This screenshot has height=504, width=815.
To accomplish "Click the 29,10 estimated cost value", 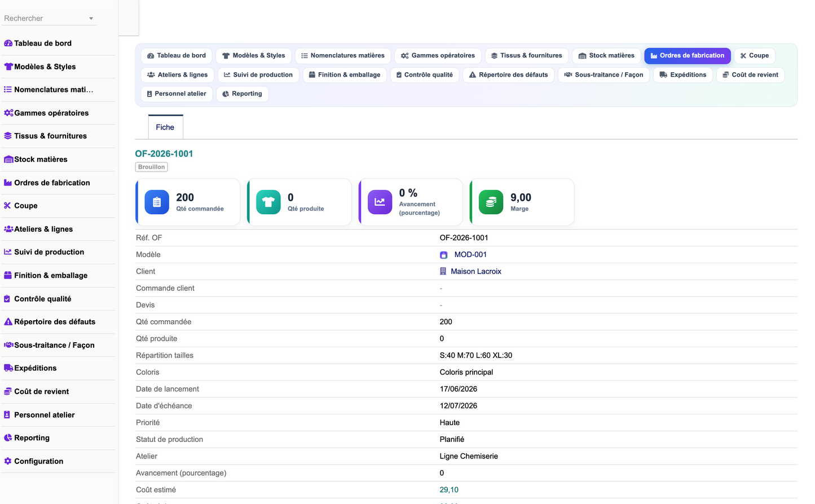I will click(449, 490).
